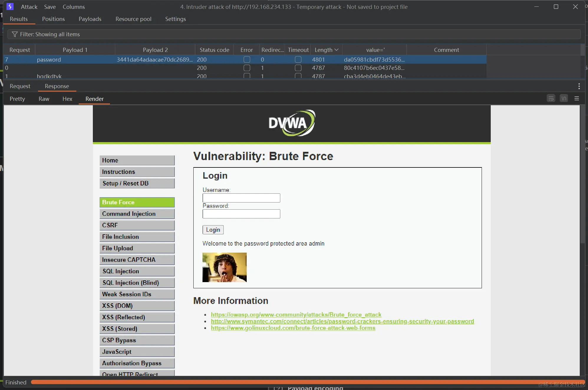Click the DVWA logo

(x=292, y=123)
